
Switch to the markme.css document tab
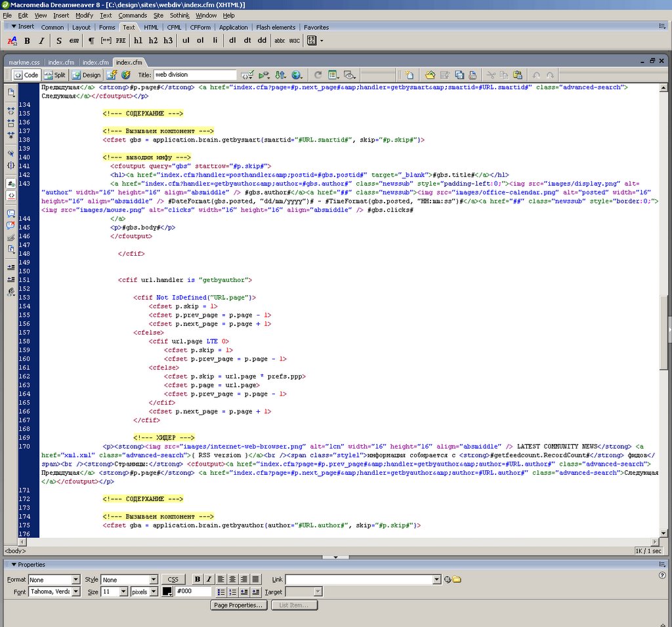pyautogui.click(x=24, y=62)
